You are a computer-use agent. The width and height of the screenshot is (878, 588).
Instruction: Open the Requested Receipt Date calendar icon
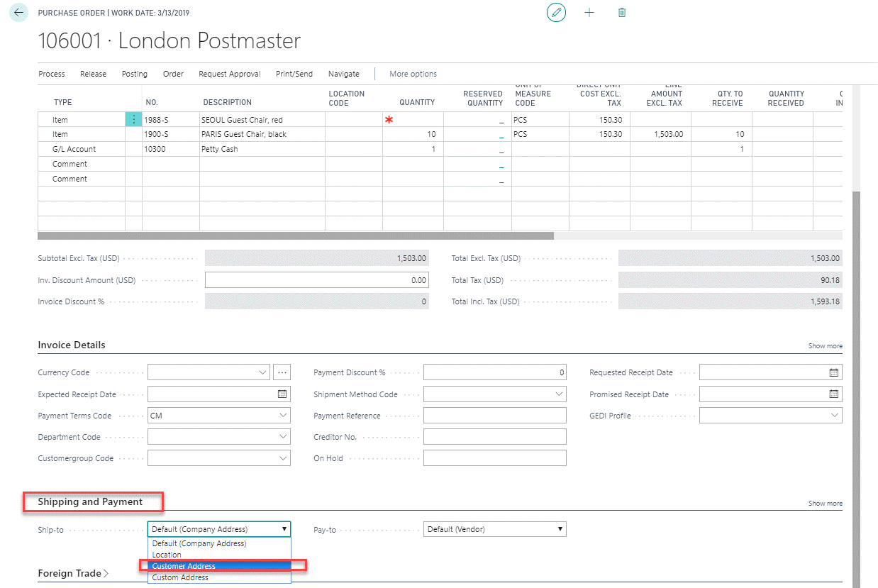[x=834, y=372]
